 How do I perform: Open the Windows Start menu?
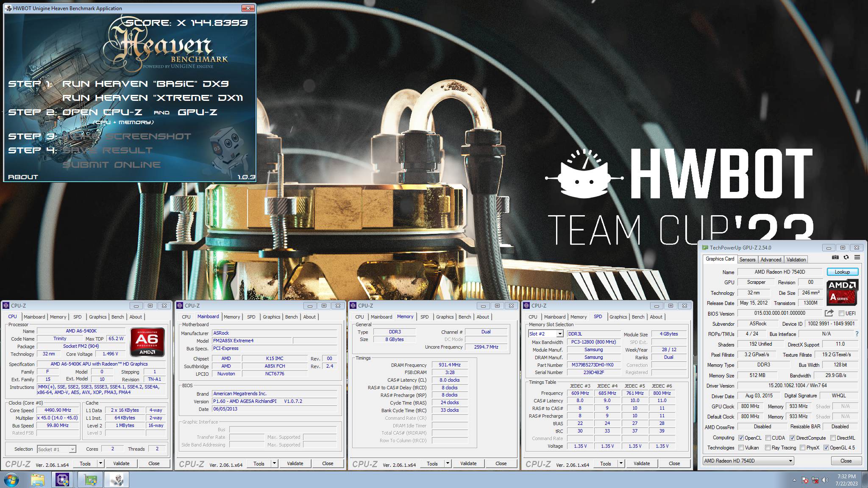[x=11, y=480]
